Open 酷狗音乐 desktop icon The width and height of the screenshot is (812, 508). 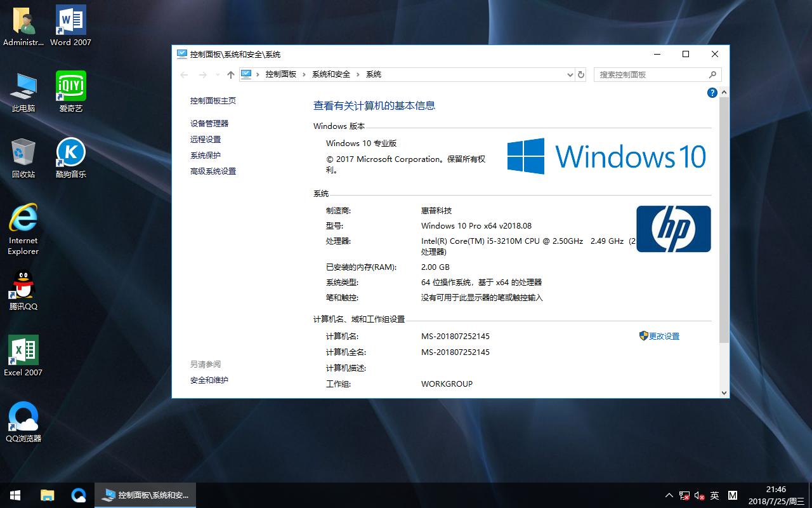(71, 152)
